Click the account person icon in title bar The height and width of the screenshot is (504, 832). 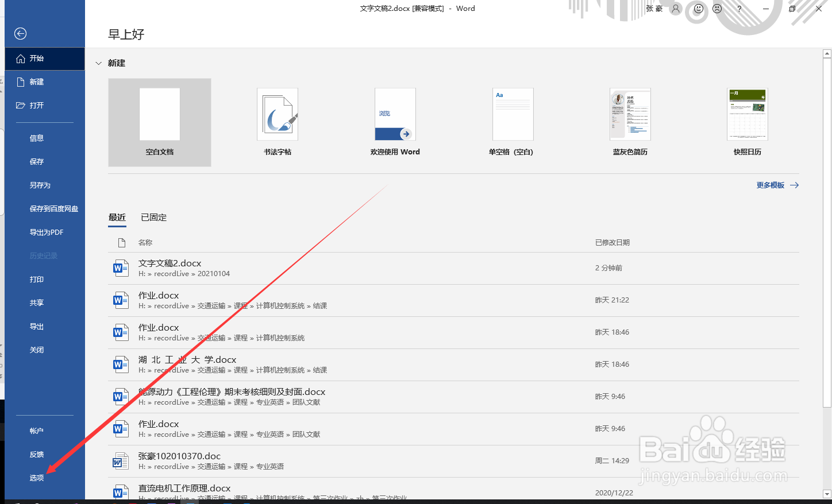click(x=676, y=9)
